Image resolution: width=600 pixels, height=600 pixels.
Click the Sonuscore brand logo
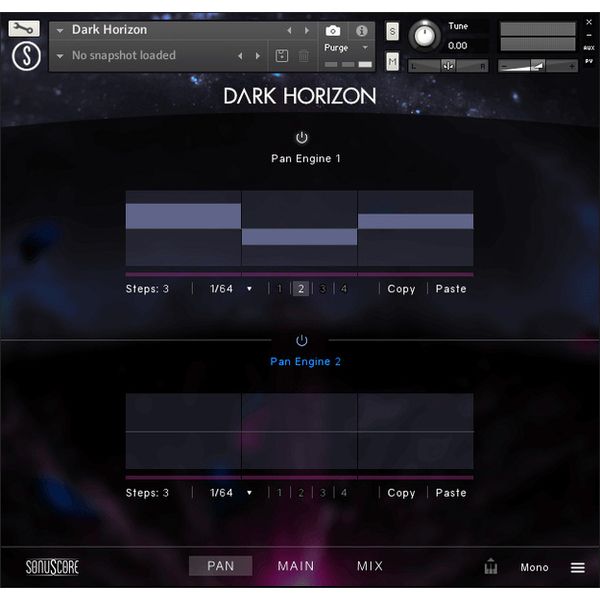(x=52, y=567)
